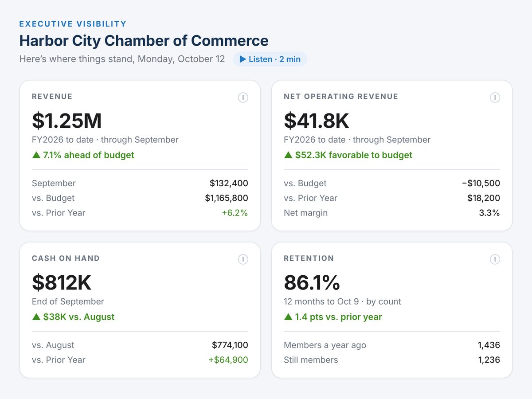Image resolution: width=532 pixels, height=399 pixels.
Task: Click the $812K cash on hand figure
Action: click(62, 282)
